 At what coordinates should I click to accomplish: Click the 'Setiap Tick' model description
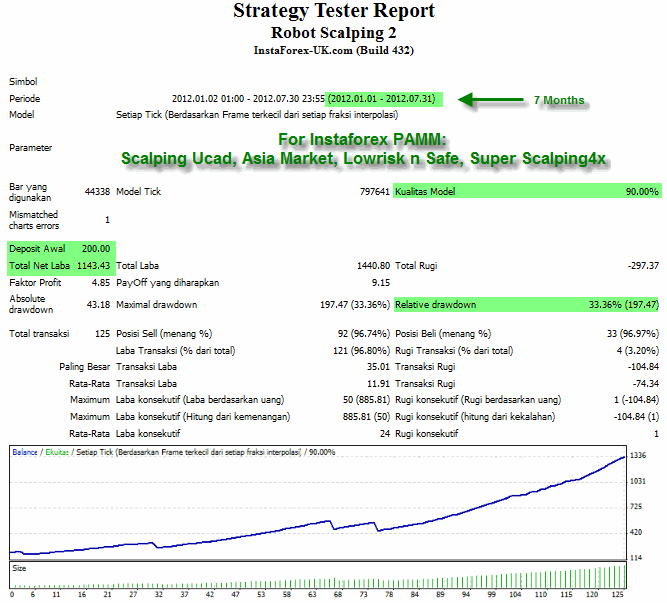tap(257, 115)
